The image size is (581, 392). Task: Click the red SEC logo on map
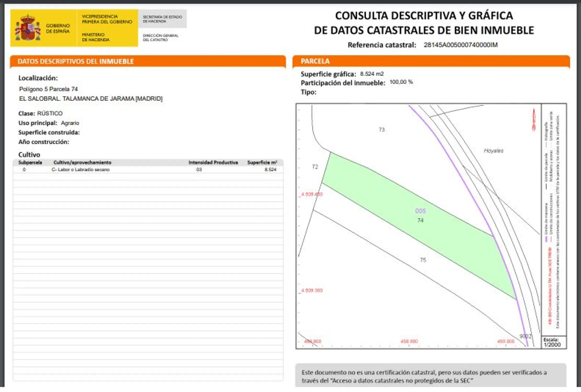coord(534,120)
